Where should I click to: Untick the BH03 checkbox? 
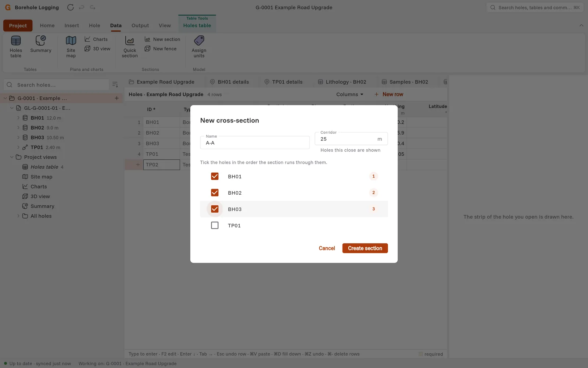click(x=215, y=209)
